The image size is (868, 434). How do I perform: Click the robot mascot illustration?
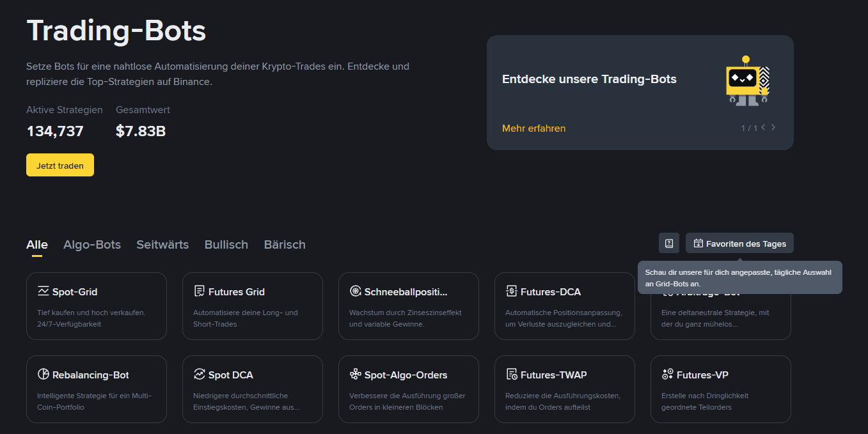[748, 81]
